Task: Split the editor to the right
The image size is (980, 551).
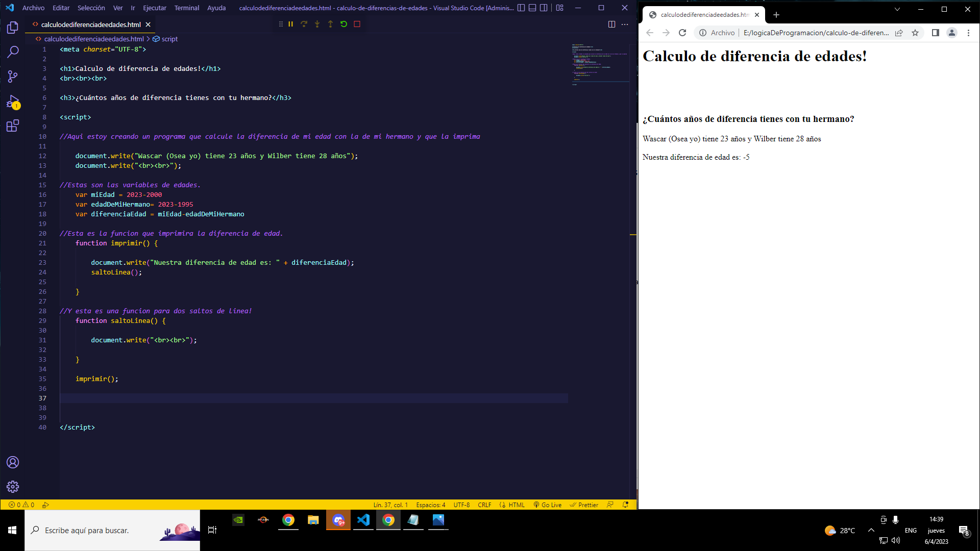Action: [x=611, y=24]
